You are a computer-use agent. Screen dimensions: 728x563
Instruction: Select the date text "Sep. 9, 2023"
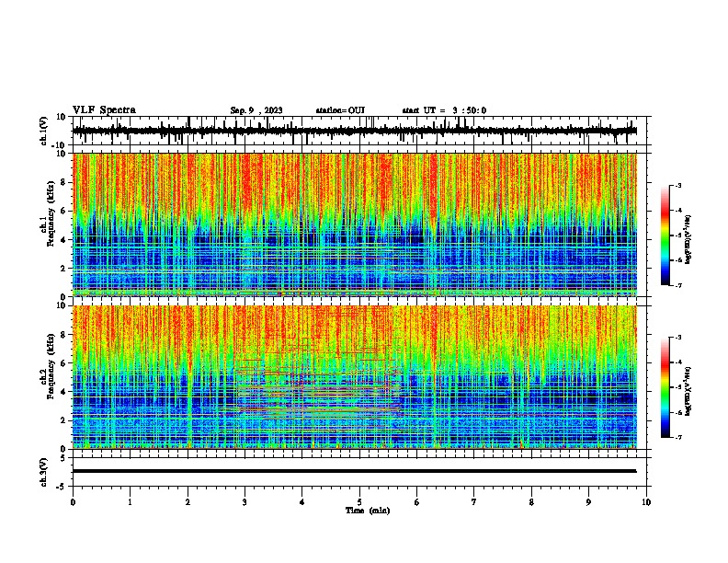click(256, 110)
